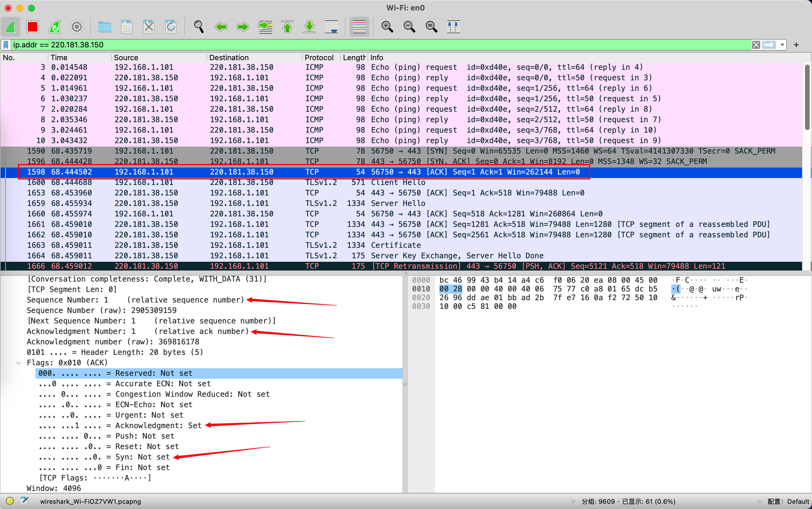Reset text to normal size
Image resolution: width=812 pixels, height=509 pixels.
[x=431, y=26]
